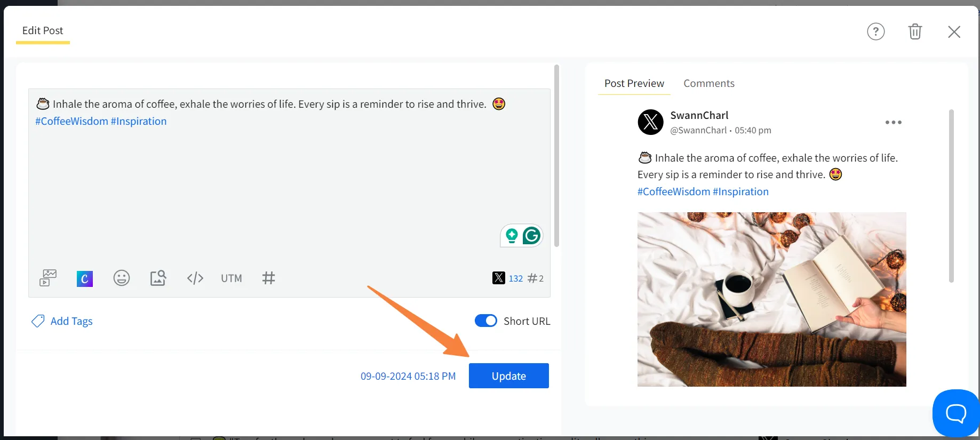Image resolution: width=980 pixels, height=440 pixels.
Task: Click the SwannCharl account name
Action: [699, 115]
